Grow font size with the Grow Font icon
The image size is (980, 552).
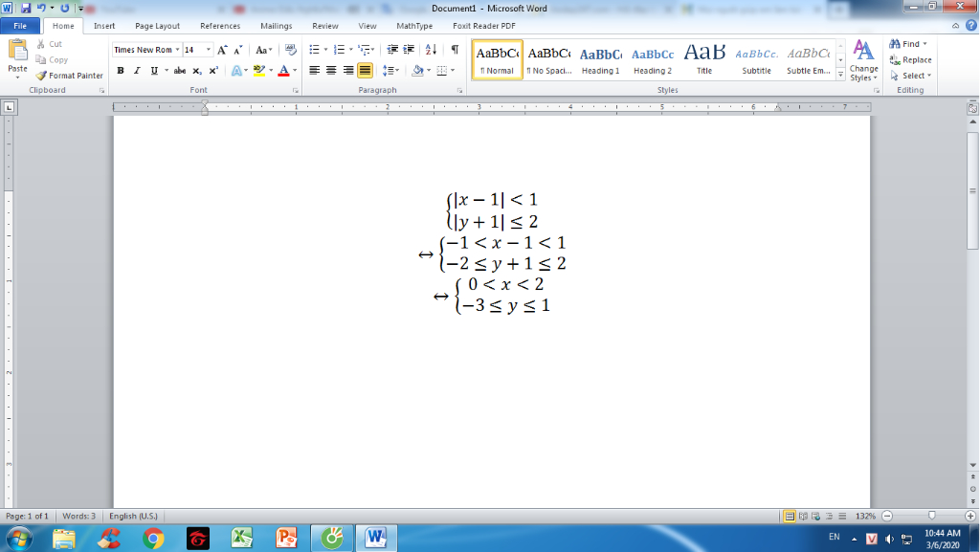(222, 50)
